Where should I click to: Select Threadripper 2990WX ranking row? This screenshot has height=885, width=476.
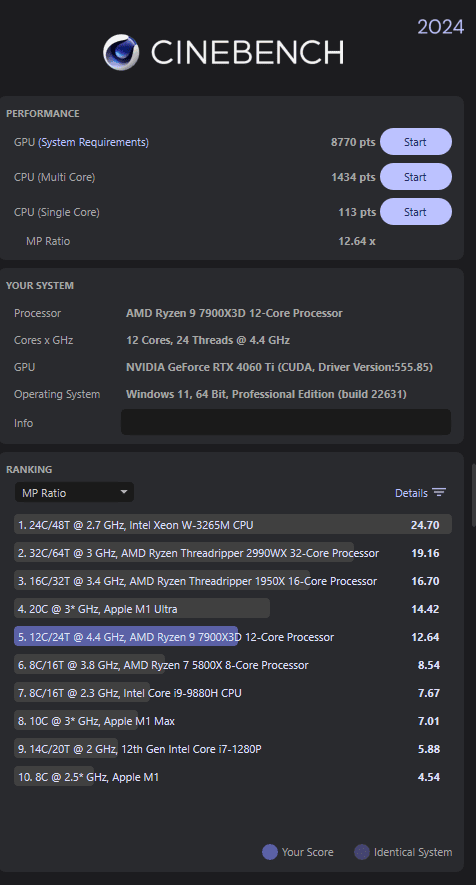(233, 553)
